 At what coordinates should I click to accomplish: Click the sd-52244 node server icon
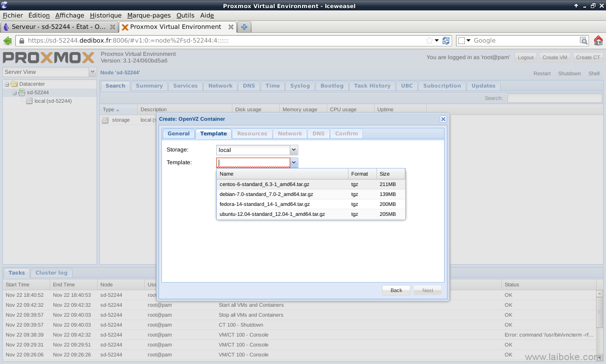(22, 93)
